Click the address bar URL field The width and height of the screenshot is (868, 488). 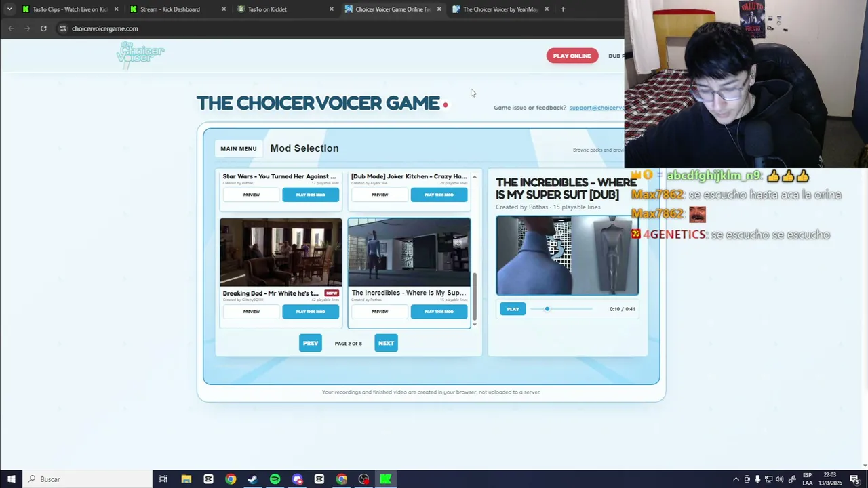(339, 28)
